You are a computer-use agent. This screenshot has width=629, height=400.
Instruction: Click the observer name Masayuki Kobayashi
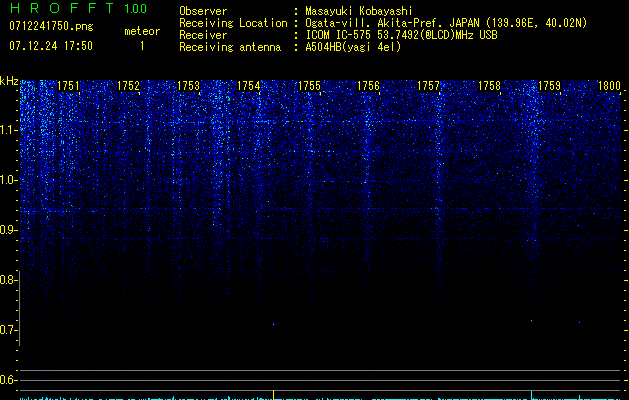pos(359,11)
